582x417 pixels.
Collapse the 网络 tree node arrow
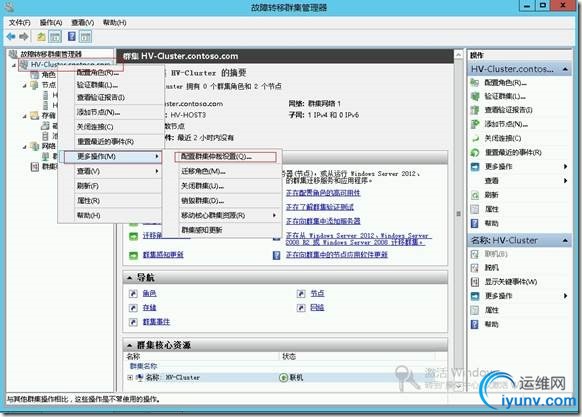point(24,146)
